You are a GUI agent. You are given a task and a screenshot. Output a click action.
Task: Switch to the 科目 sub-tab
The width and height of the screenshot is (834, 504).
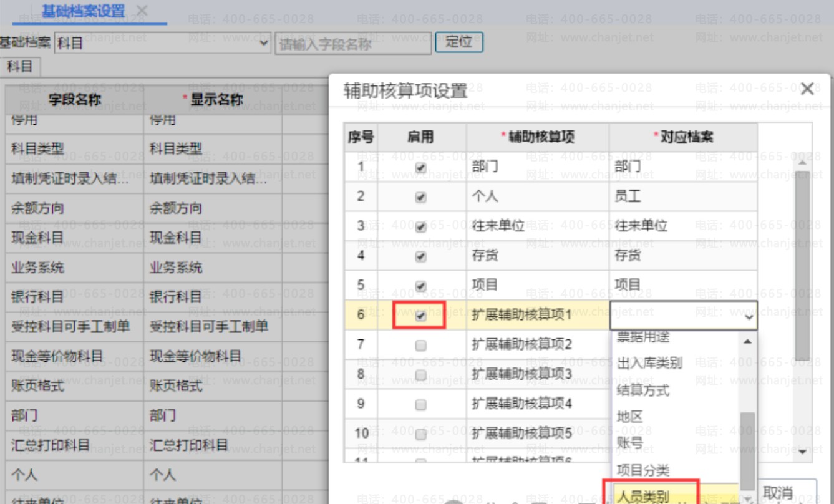(19, 65)
